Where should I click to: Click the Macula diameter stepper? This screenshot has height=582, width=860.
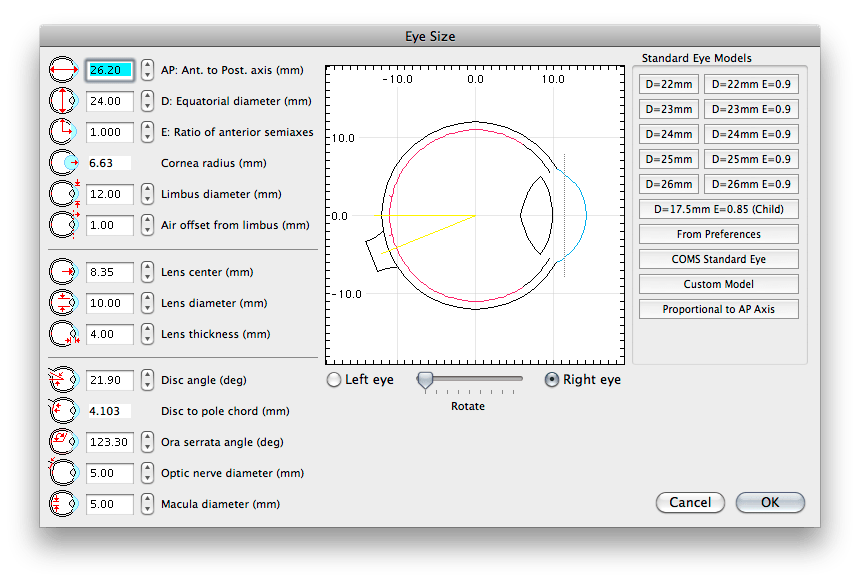click(x=147, y=504)
